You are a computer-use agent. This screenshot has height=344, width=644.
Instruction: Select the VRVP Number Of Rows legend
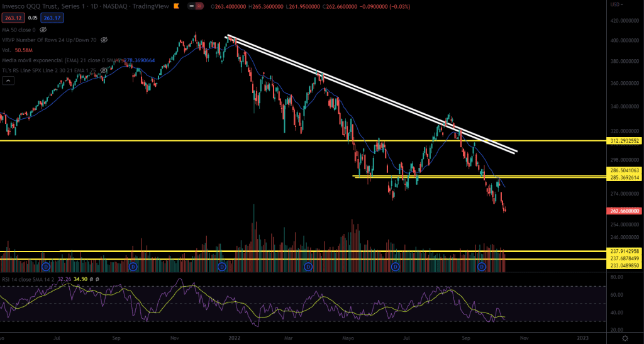point(49,40)
